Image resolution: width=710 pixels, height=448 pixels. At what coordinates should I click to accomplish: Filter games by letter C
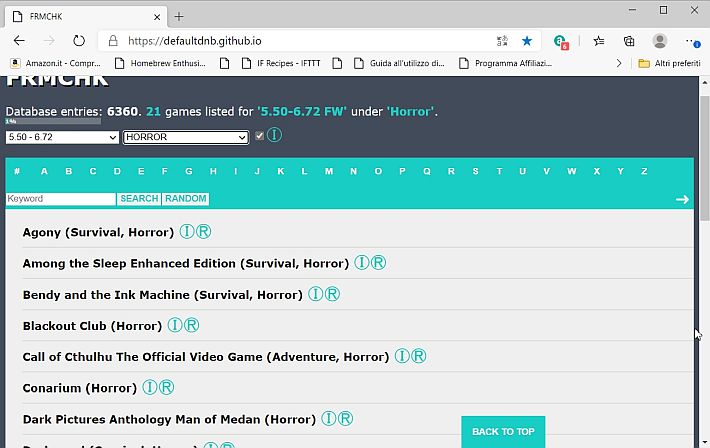[93, 171]
